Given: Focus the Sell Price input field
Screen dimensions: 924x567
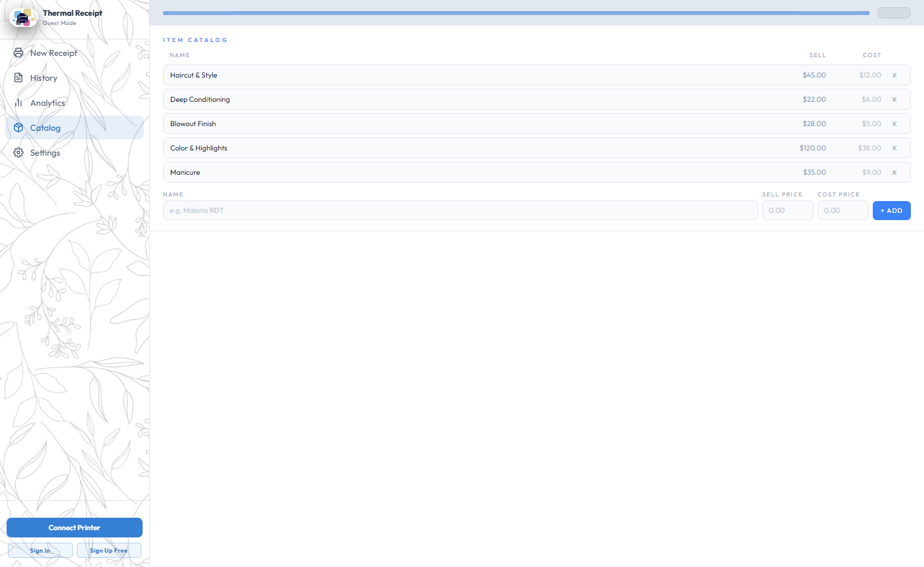Looking at the screenshot, I should (x=788, y=210).
